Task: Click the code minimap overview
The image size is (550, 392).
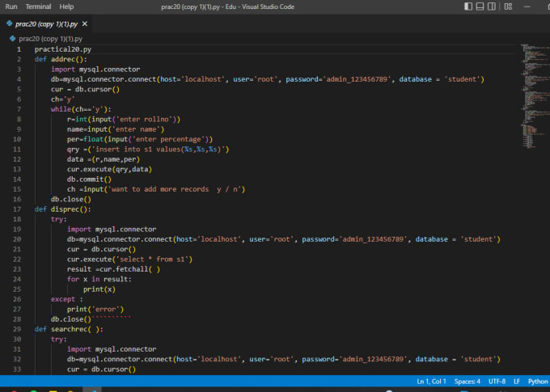Action: 534,96
